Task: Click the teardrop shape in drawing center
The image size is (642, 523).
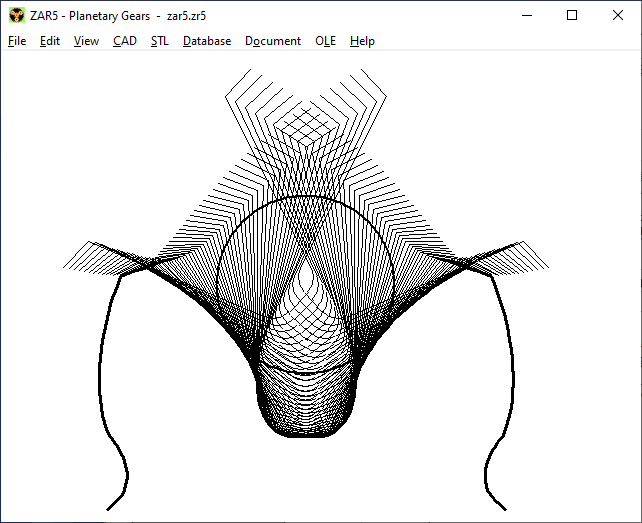Action: pos(307,300)
